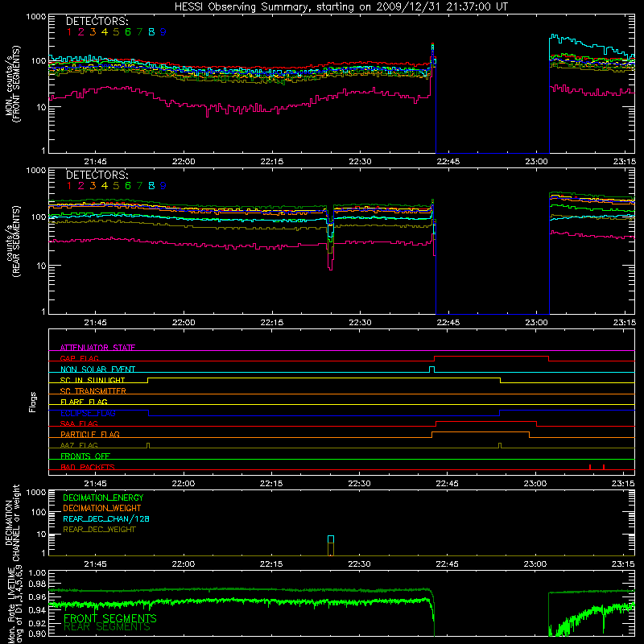
Task: Click 22:45 tick label under Flags plot
Action: pyautogui.click(x=448, y=484)
